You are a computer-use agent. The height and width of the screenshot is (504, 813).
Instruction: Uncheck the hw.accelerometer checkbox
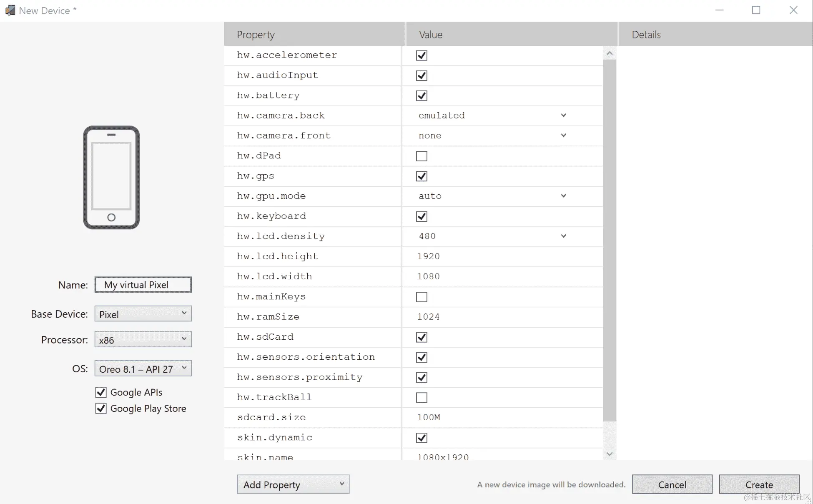click(422, 55)
